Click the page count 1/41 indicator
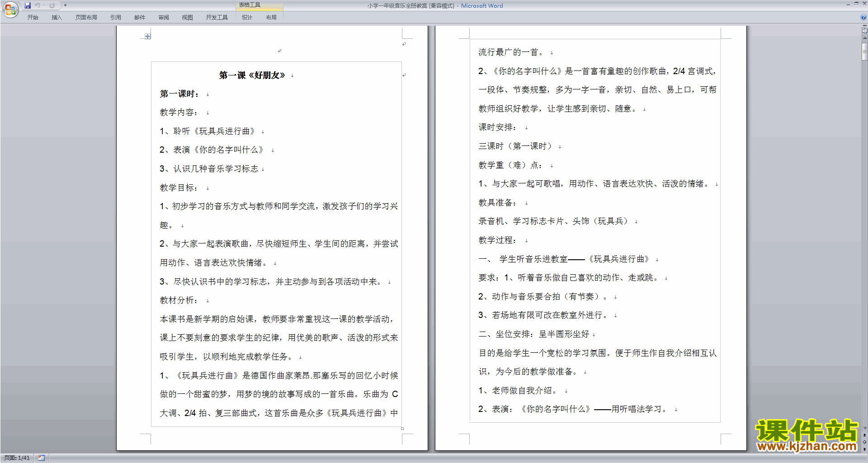868x463 pixels. point(17,458)
